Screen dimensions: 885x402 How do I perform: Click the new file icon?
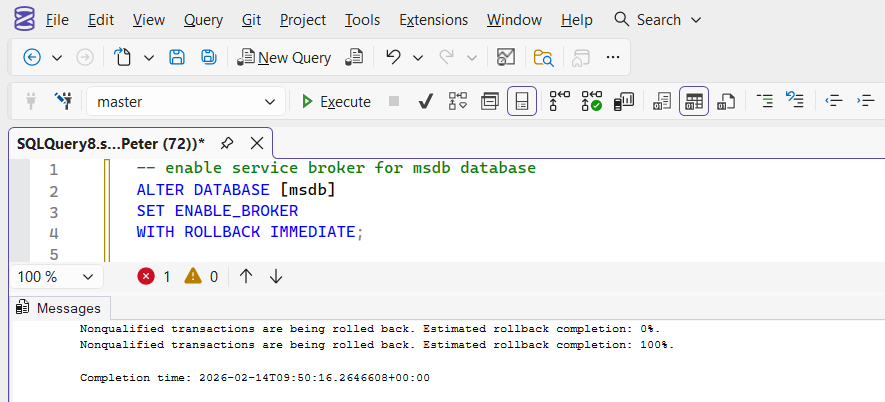click(122, 57)
